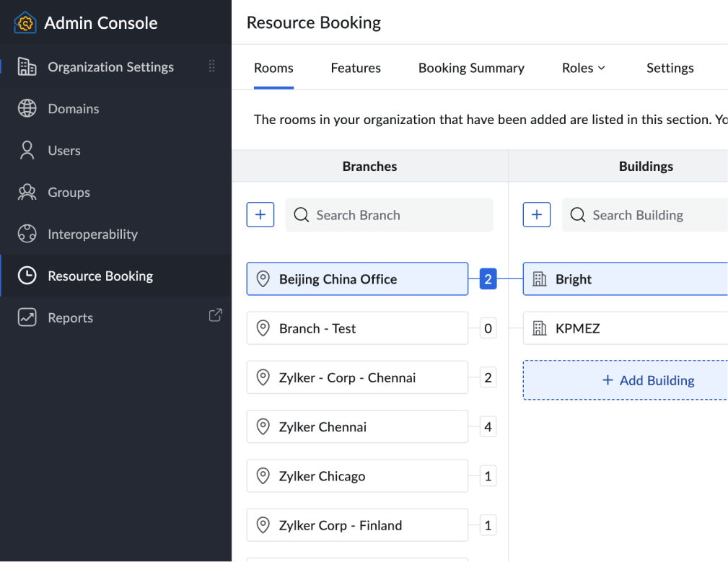Select the Zylker Chennai branch
The width and height of the screenshot is (728, 562).
[357, 427]
